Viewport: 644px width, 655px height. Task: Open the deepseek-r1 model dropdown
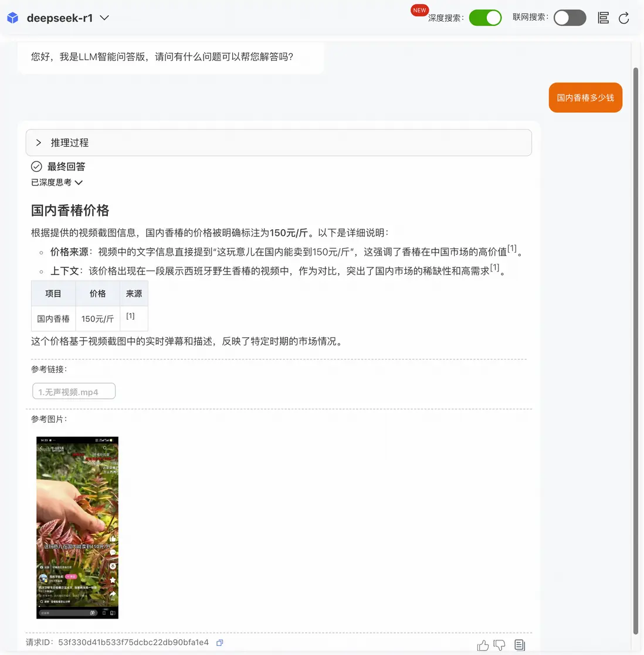coord(104,18)
